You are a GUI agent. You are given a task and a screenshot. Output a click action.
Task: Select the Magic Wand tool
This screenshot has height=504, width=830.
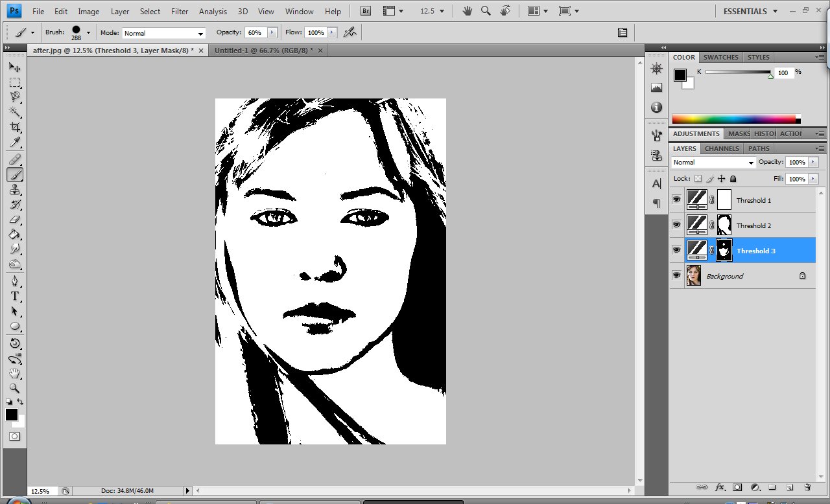point(14,112)
